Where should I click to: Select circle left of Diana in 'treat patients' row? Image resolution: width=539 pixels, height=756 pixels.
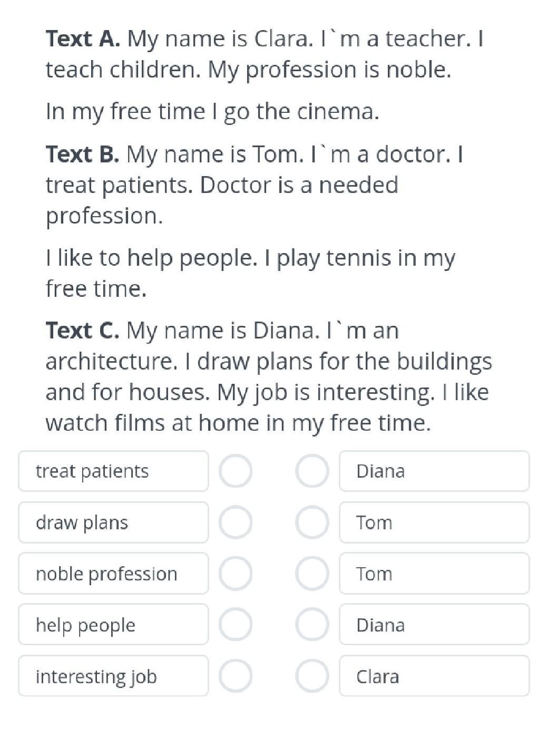click(x=312, y=471)
